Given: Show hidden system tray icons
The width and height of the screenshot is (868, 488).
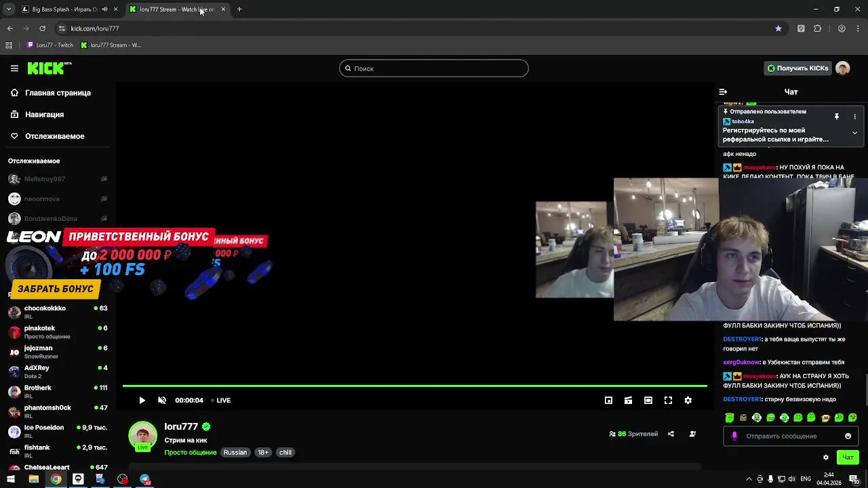Looking at the screenshot, I should tap(749, 479).
